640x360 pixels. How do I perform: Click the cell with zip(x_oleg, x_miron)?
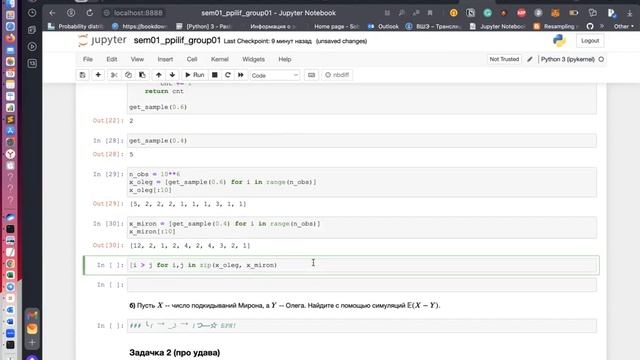(x=362, y=265)
